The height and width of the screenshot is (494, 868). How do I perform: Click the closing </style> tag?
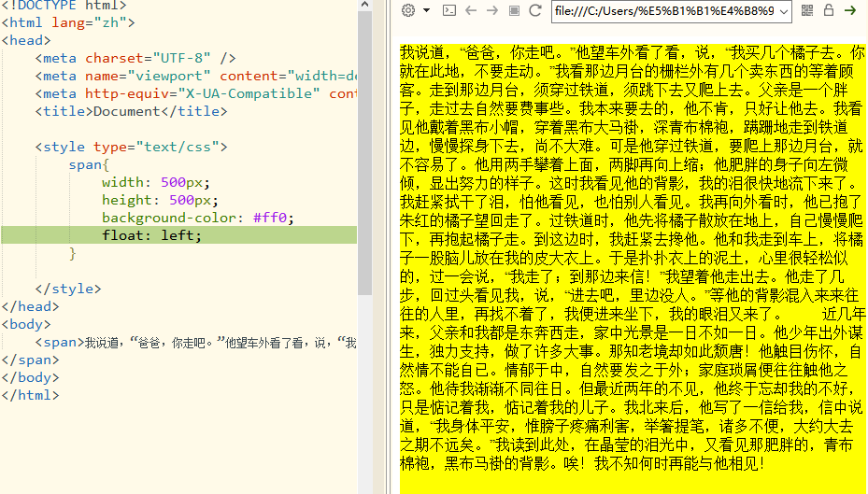(68, 289)
